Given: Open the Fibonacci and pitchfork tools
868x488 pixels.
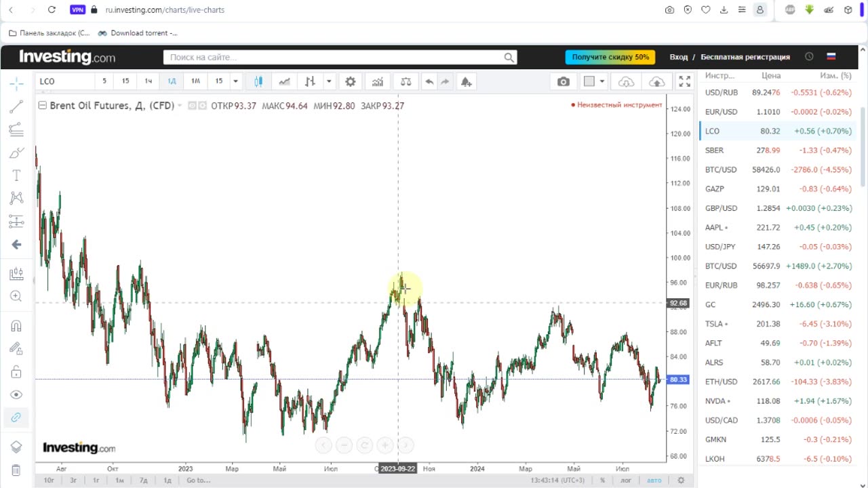Looking at the screenshot, I should [x=16, y=129].
